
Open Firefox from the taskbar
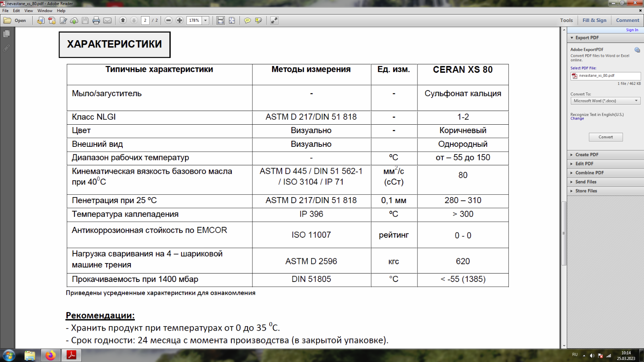[x=50, y=356]
